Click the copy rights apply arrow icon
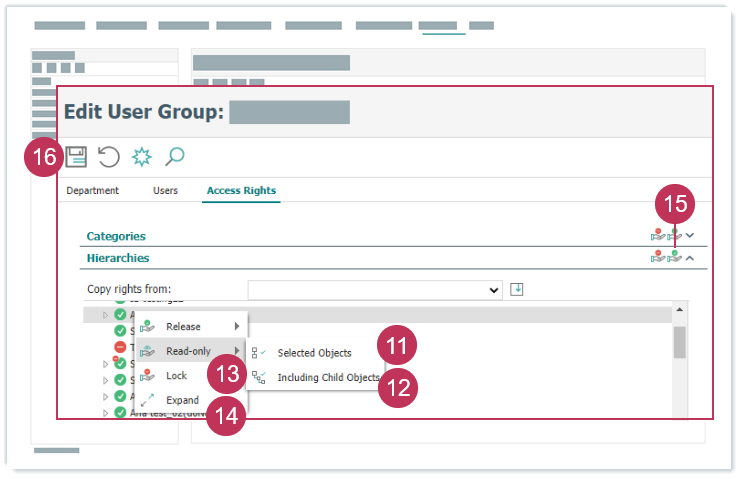Screen dimensions: 741x479 point(517,290)
